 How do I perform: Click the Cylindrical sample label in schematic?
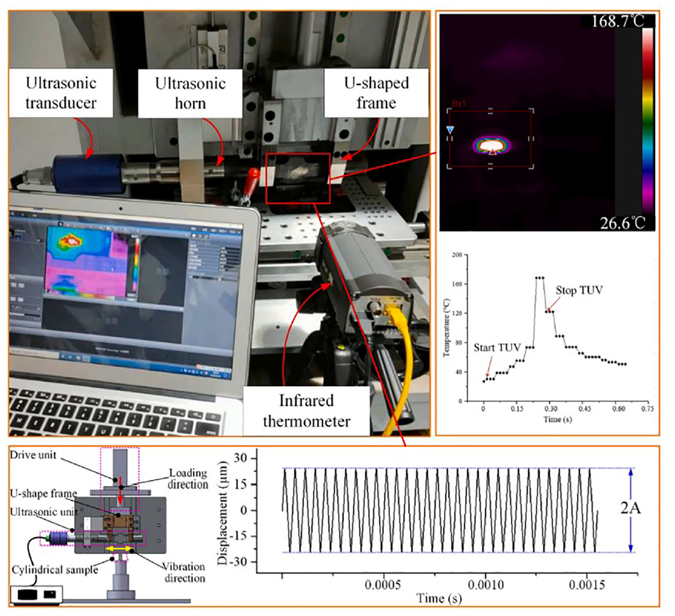(55, 569)
